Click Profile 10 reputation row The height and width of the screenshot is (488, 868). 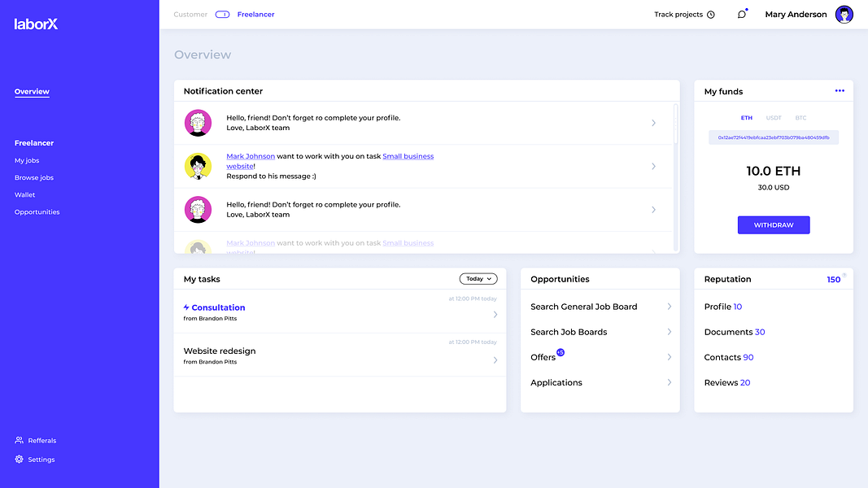(x=723, y=307)
